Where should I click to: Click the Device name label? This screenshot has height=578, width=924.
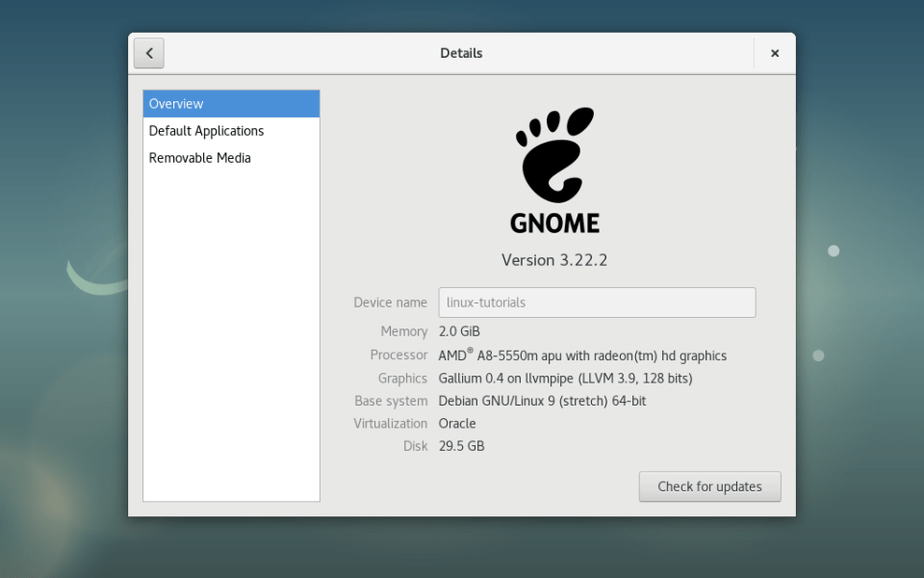390,302
